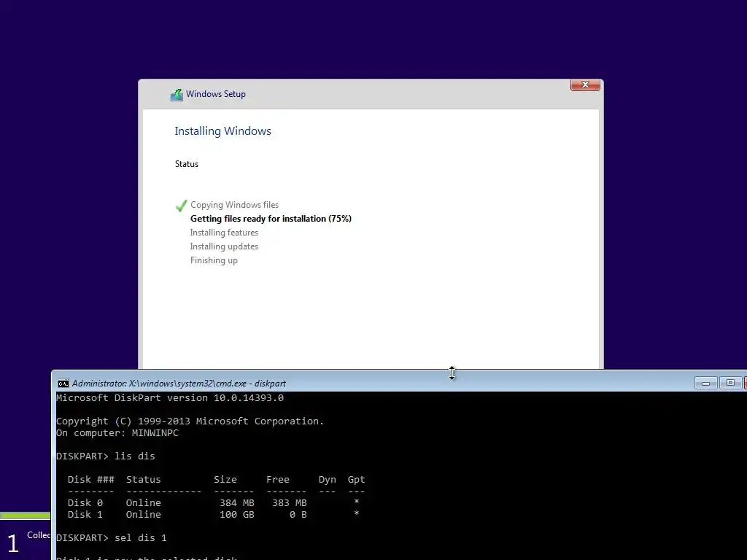Click the Gpt asterisk for Disk 1

click(x=356, y=513)
